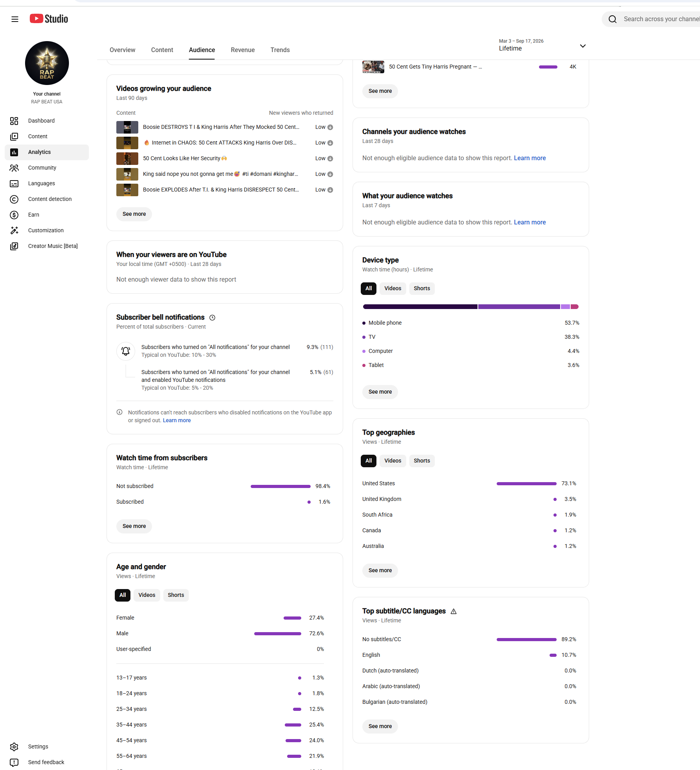Click the Mobile phone row in Device type
This screenshot has height=770, width=700.
click(471, 323)
